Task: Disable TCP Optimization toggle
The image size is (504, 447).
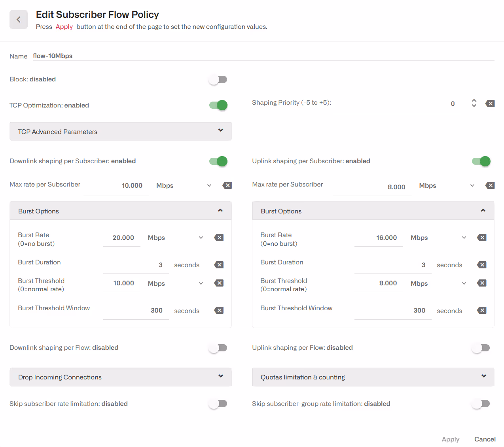Action: (218, 105)
